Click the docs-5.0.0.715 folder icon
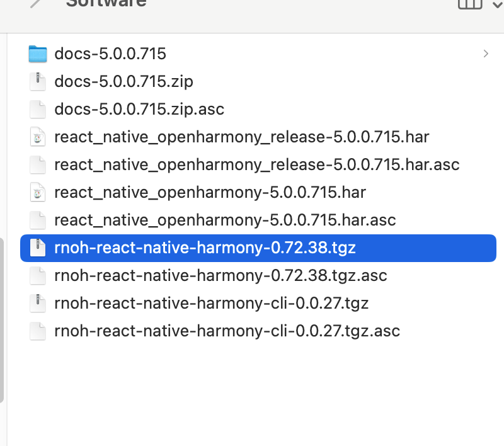The height and width of the screenshot is (446, 504). click(38, 54)
